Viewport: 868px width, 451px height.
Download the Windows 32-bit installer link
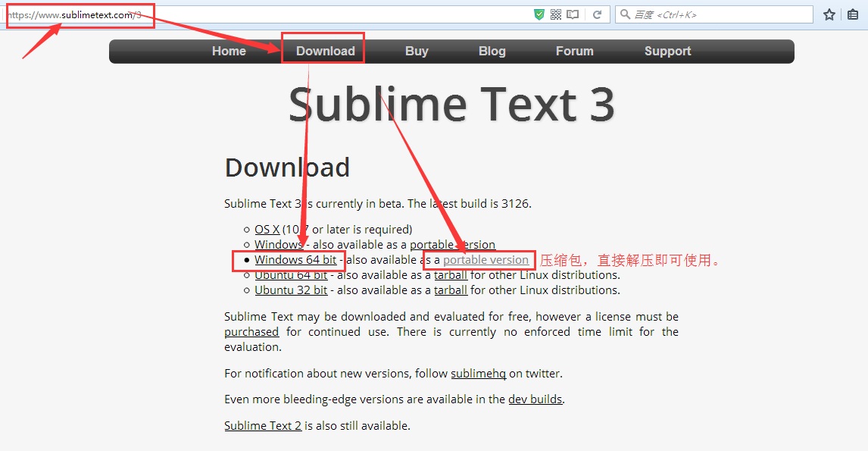pos(279,244)
